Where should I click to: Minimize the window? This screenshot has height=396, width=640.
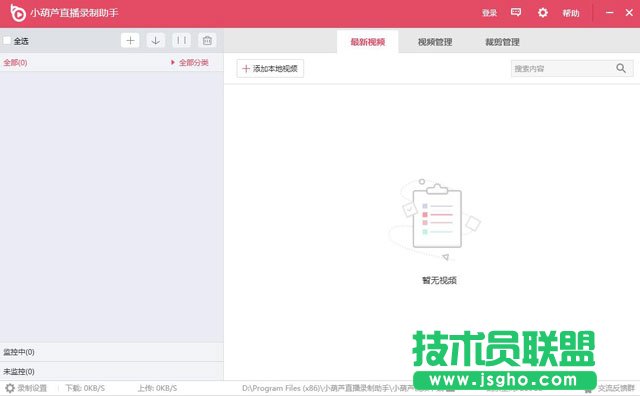click(x=609, y=13)
